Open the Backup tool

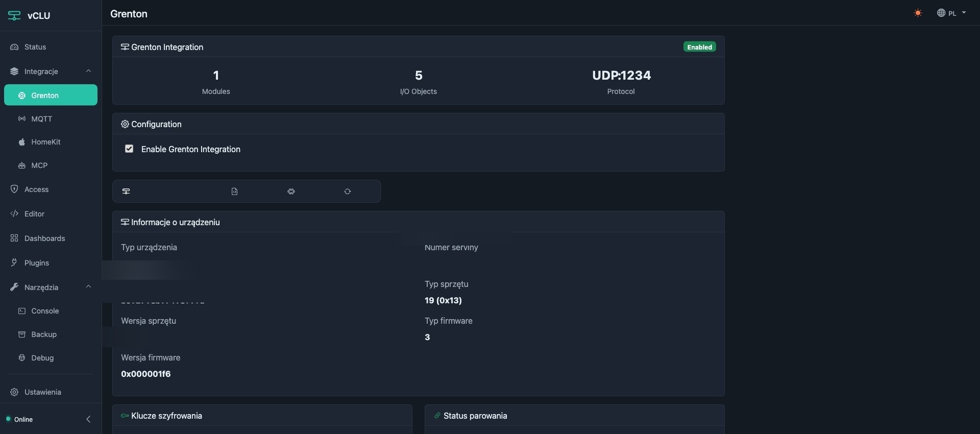tap(51, 334)
